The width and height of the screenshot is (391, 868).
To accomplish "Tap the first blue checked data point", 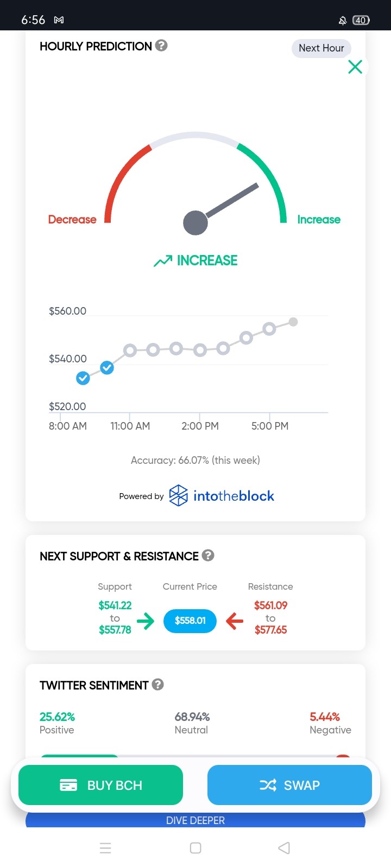I will [x=83, y=378].
